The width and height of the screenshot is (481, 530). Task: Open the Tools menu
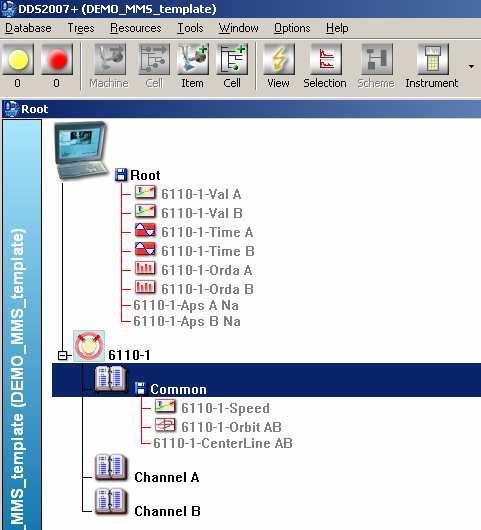point(191,28)
